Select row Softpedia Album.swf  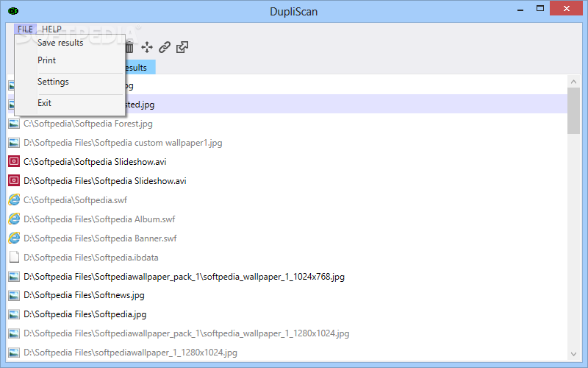coord(287,219)
